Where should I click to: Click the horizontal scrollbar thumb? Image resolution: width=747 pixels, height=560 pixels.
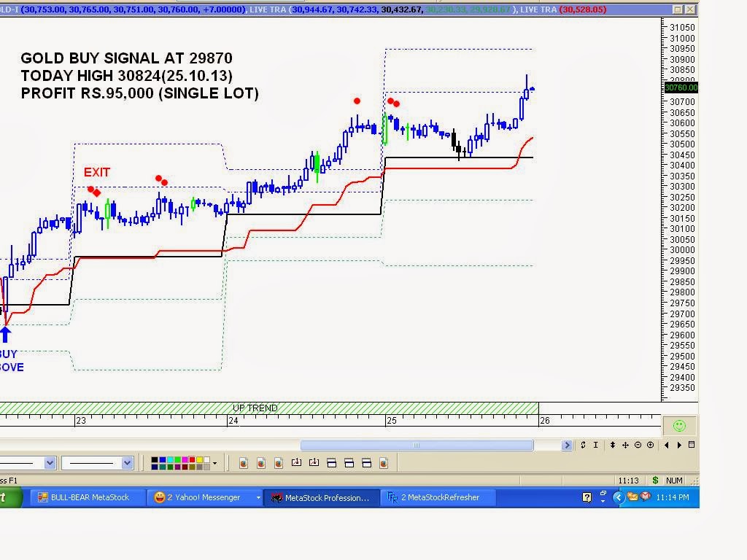click(416, 444)
